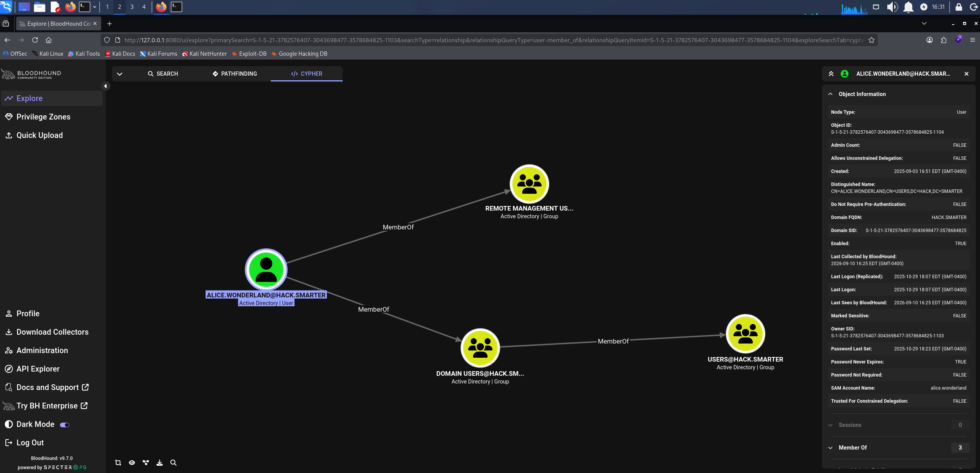Click the volume icon in system tray

[892, 7]
